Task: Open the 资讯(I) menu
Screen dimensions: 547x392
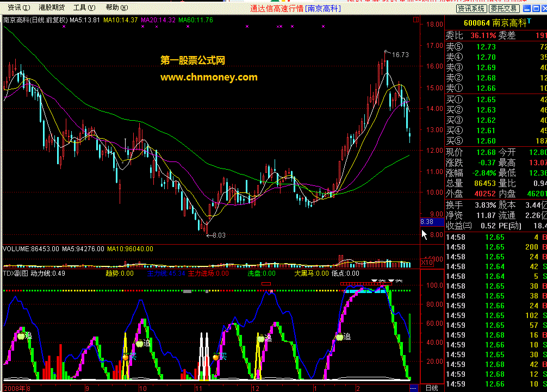Action: click(x=19, y=7)
